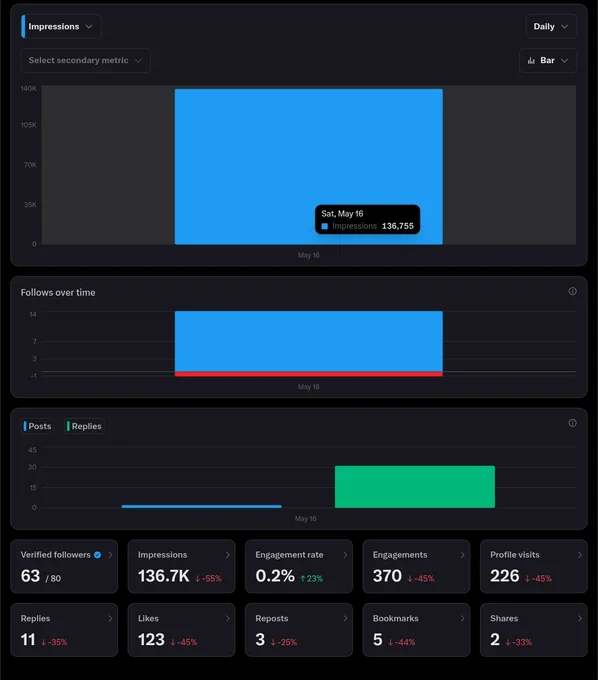Open the Verified followers card
The image size is (598, 680).
point(64,566)
